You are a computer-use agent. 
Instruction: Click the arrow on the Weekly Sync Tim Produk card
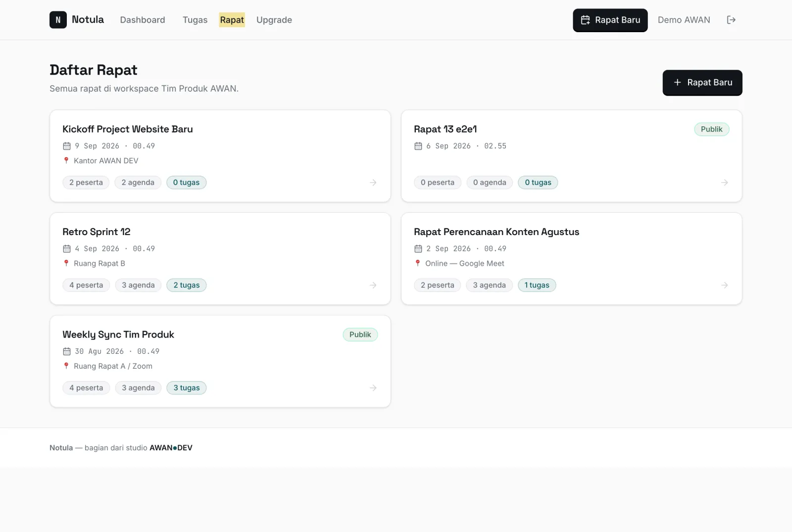[x=373, y=388]
